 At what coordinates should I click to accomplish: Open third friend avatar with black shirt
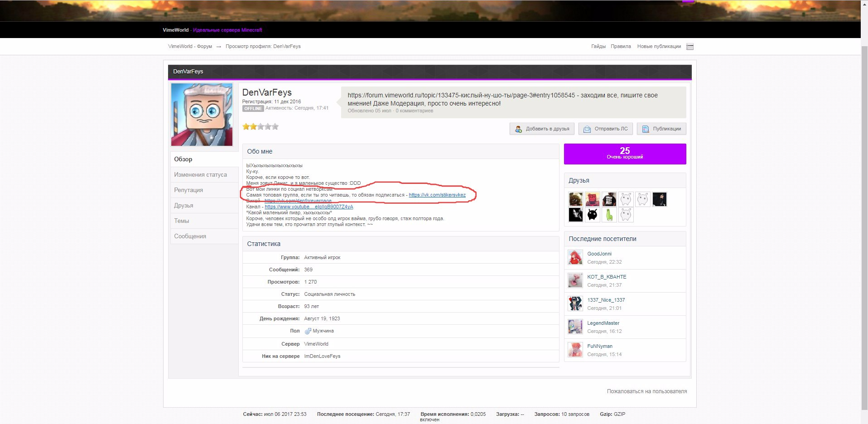[x=609, y=199]
